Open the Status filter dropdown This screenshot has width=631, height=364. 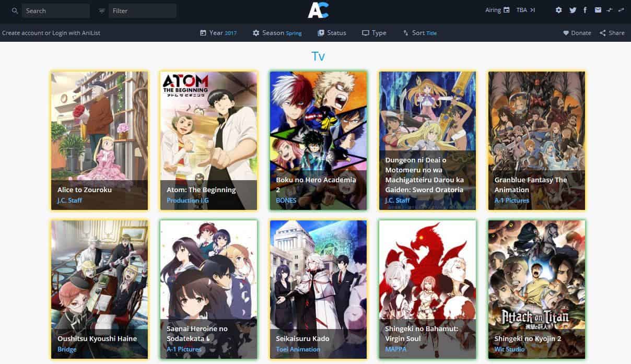[332, 33]
